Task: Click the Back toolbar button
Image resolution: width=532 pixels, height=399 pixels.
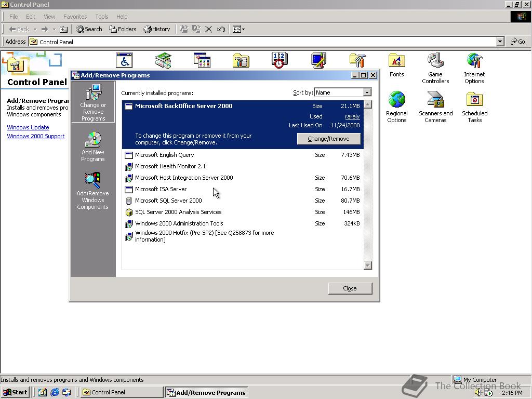Action: (19, 29)
